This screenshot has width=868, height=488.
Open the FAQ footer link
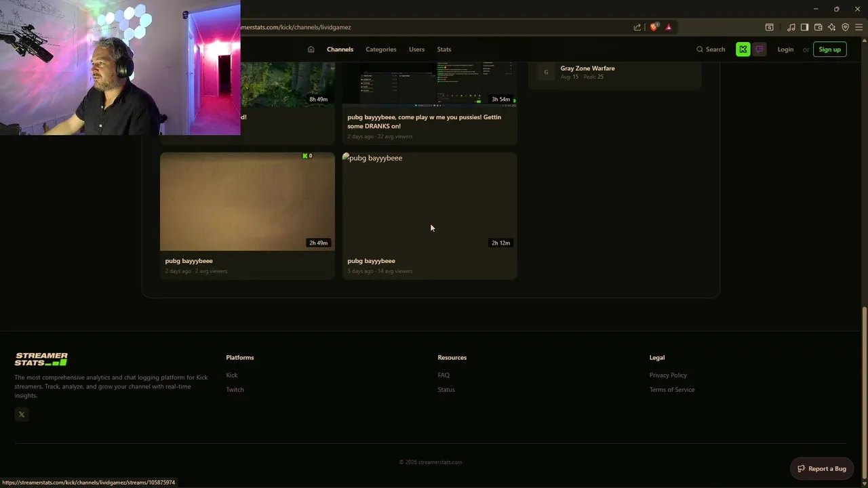pyautogui.click(x=443, y=375)
